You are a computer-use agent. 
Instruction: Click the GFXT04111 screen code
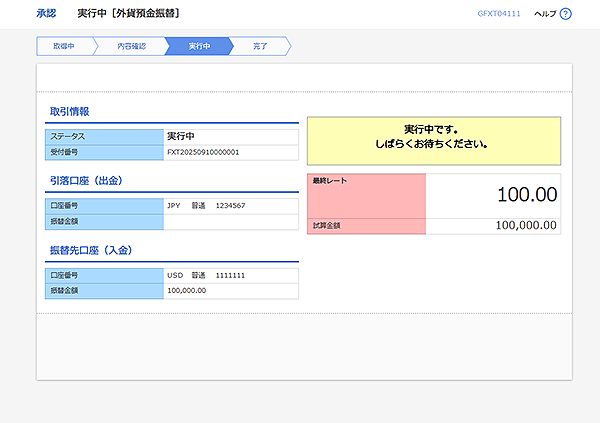(x=499, y=14)
